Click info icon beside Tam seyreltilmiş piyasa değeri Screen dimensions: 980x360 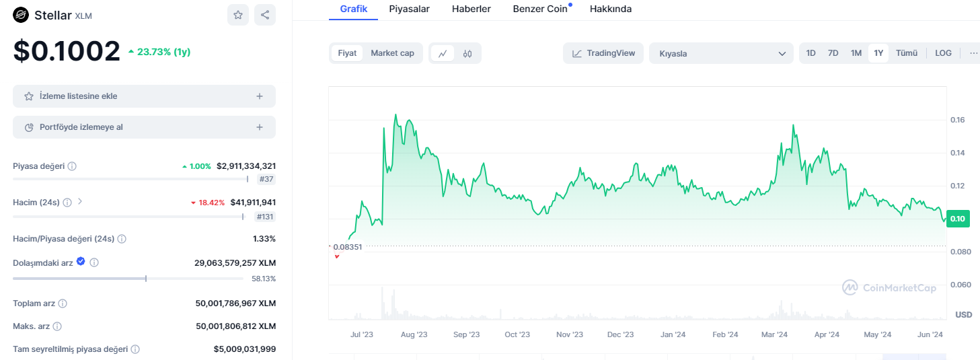click(135, 349)
